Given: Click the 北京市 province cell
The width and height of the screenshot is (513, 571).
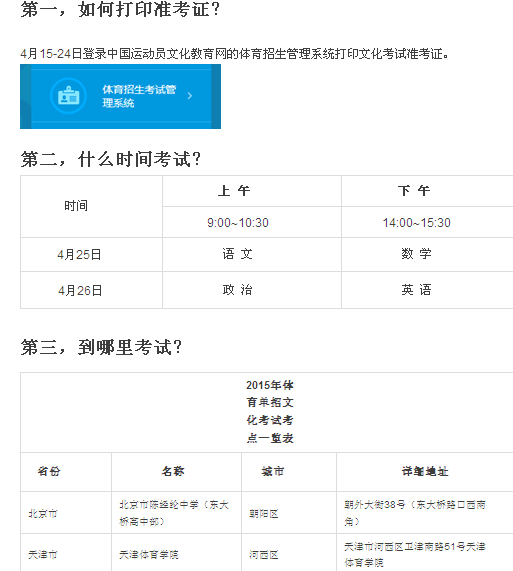Looking at the screenshot, I should point(66,513).
